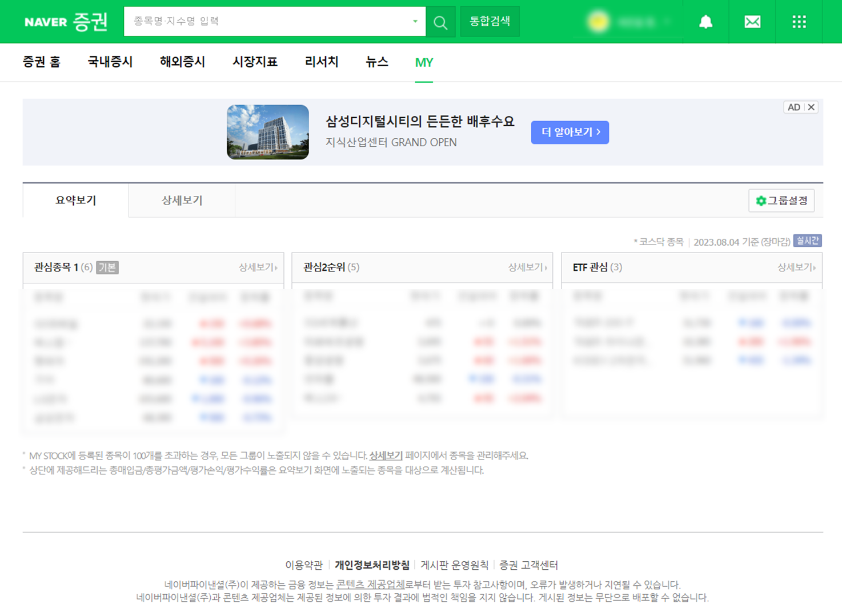Click the profile avatar in the header

click(598, 21)
